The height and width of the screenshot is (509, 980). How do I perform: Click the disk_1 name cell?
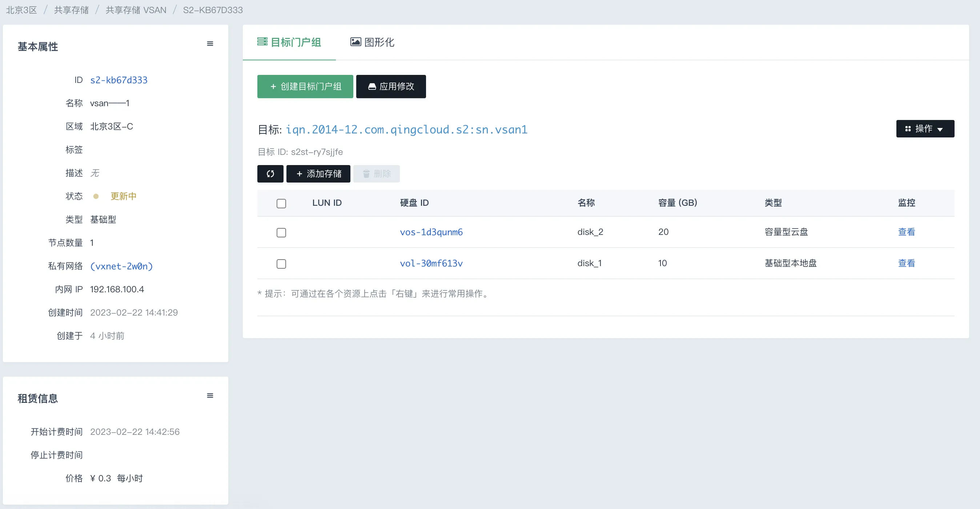tap(589, 263)
